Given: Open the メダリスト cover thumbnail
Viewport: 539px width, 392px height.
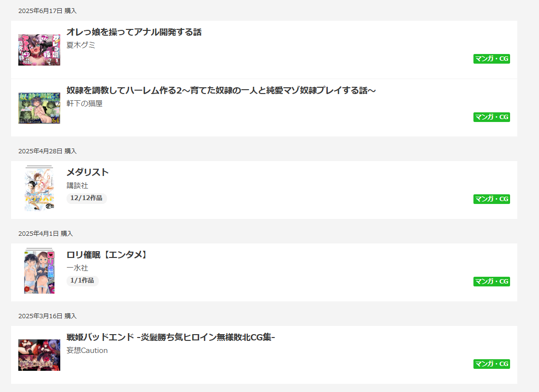Looking at the screenshot, I should [x=39, y=189].
